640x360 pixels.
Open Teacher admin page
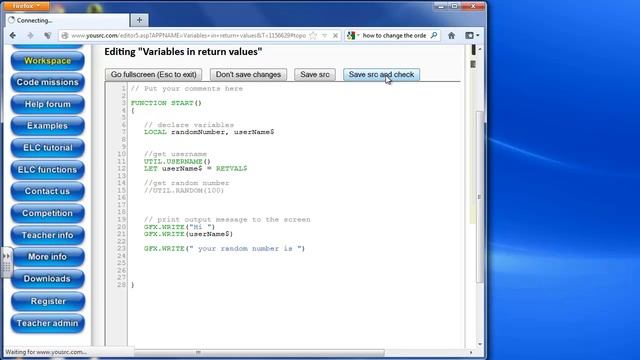pyautogui.click(x=47, y=323)
